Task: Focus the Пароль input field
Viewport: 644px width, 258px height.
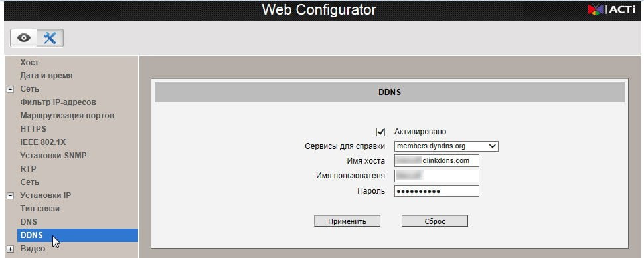Action: (x=437, y=192)
